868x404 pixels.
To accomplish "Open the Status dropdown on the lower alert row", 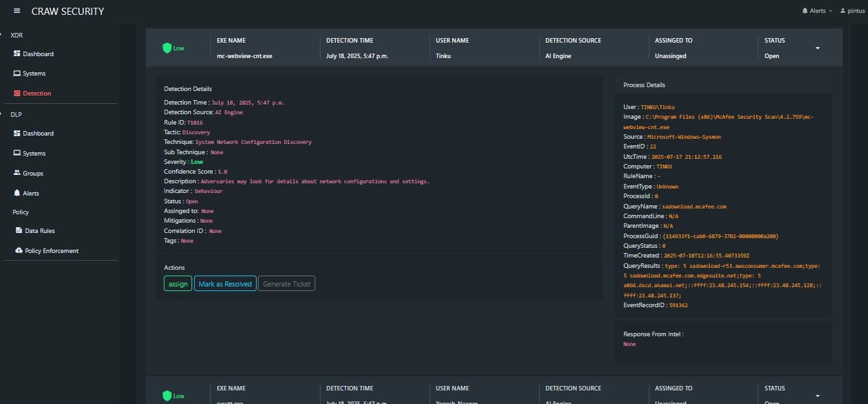I will coord(818,395).
